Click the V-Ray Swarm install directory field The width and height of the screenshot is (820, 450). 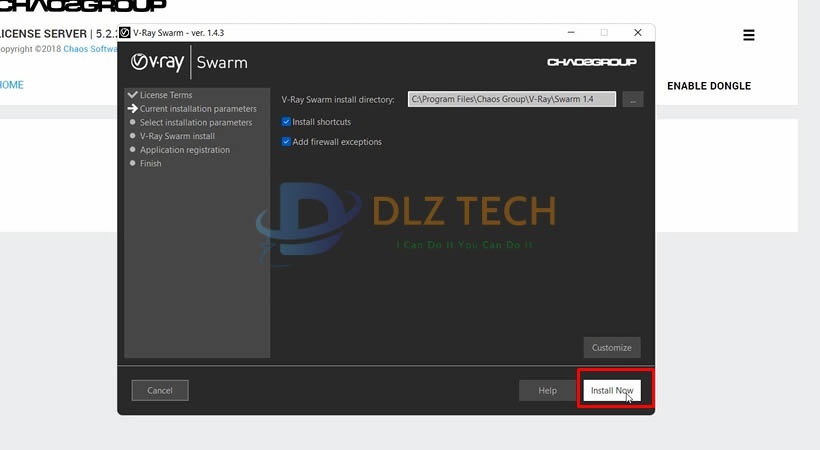(511, 99)
